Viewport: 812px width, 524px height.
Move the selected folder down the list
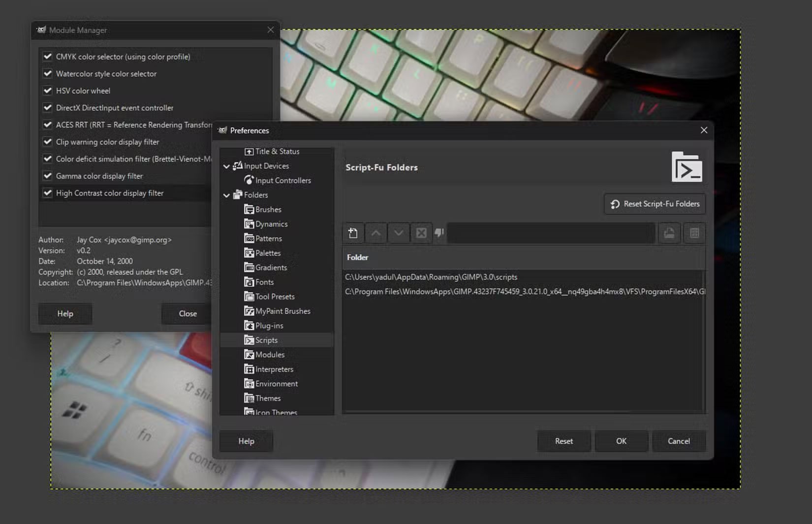point(399,232)
